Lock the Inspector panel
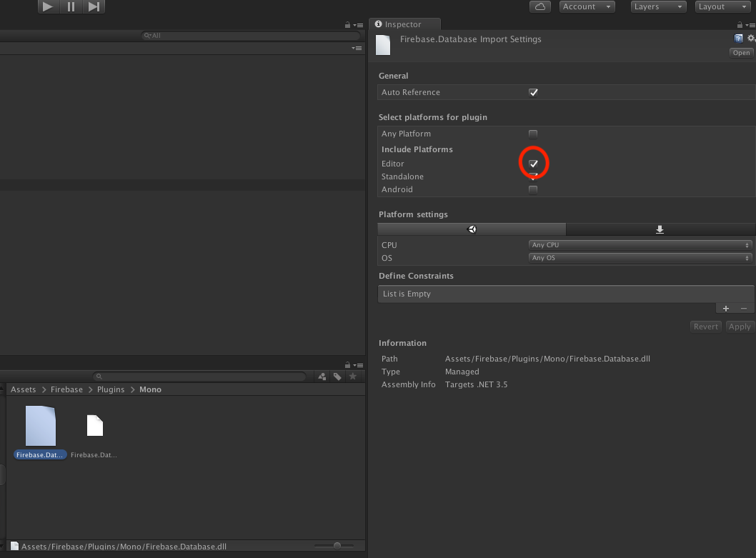This screenshot has height=558, width=756. (740, 24)
